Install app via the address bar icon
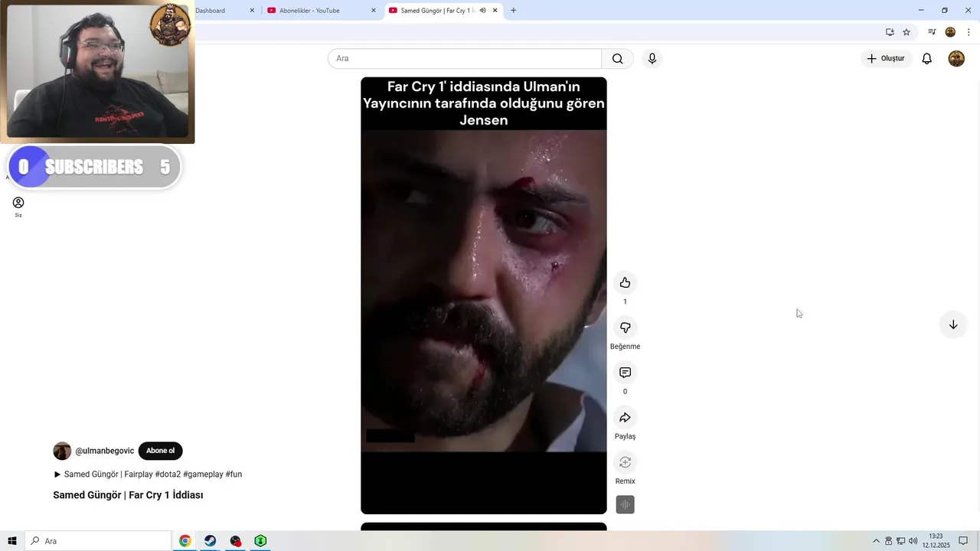This screenshot has height=551, width=980. tap(890, 32)
